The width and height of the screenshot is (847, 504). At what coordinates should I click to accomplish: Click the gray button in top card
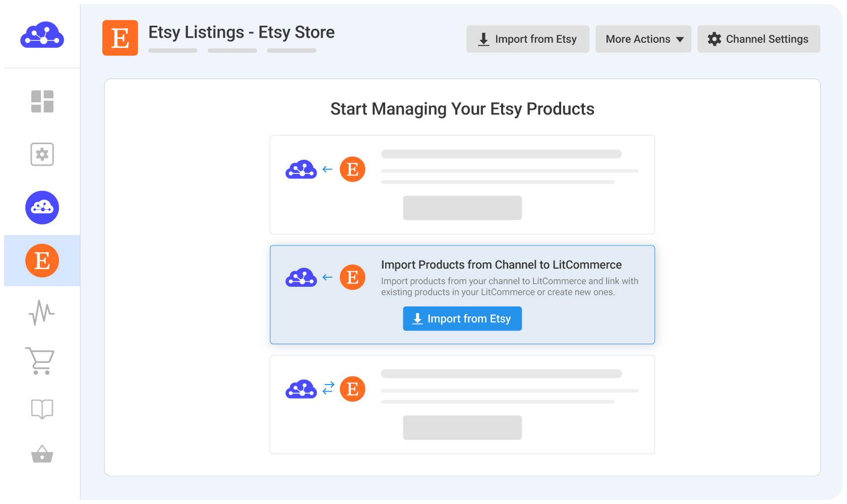(462, 208)
